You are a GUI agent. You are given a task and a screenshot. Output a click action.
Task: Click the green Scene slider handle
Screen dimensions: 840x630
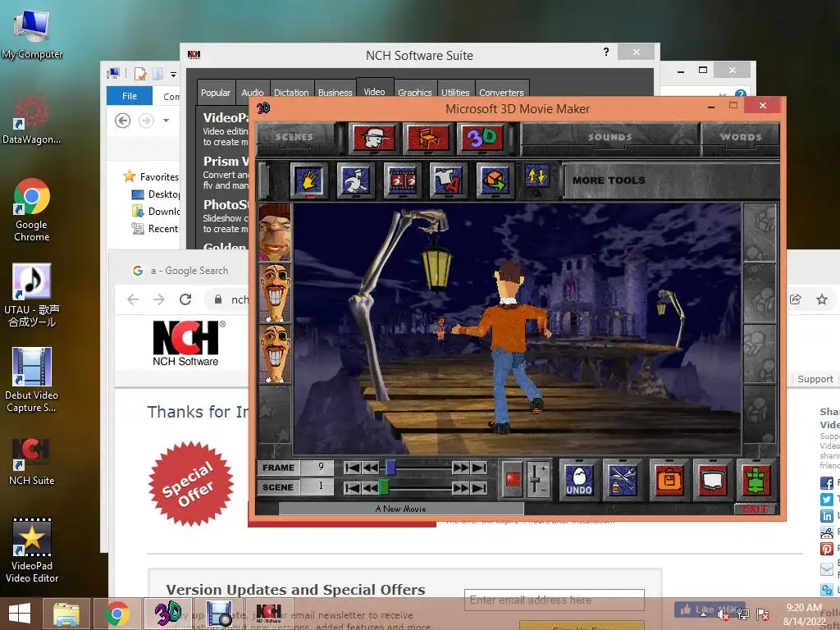tap(384, 487)
